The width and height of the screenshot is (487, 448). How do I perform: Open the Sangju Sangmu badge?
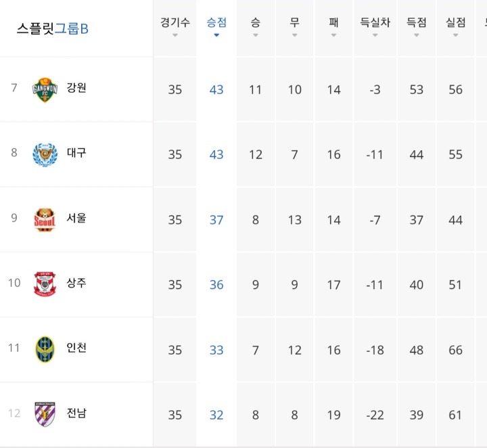[x=45, y=284]
